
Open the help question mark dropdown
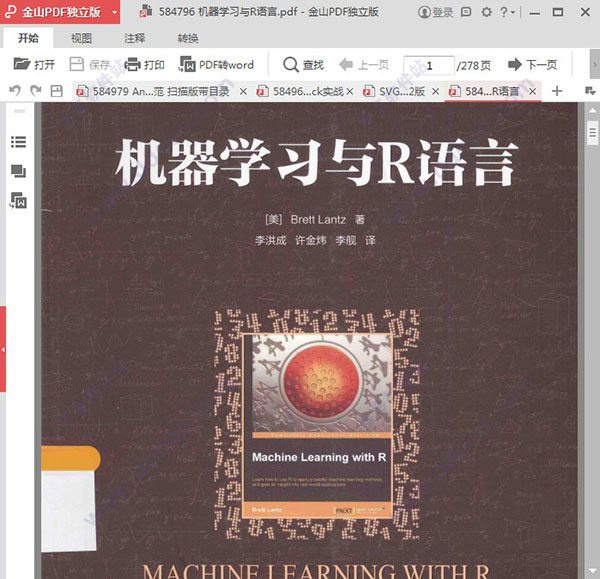coord(508,12)
